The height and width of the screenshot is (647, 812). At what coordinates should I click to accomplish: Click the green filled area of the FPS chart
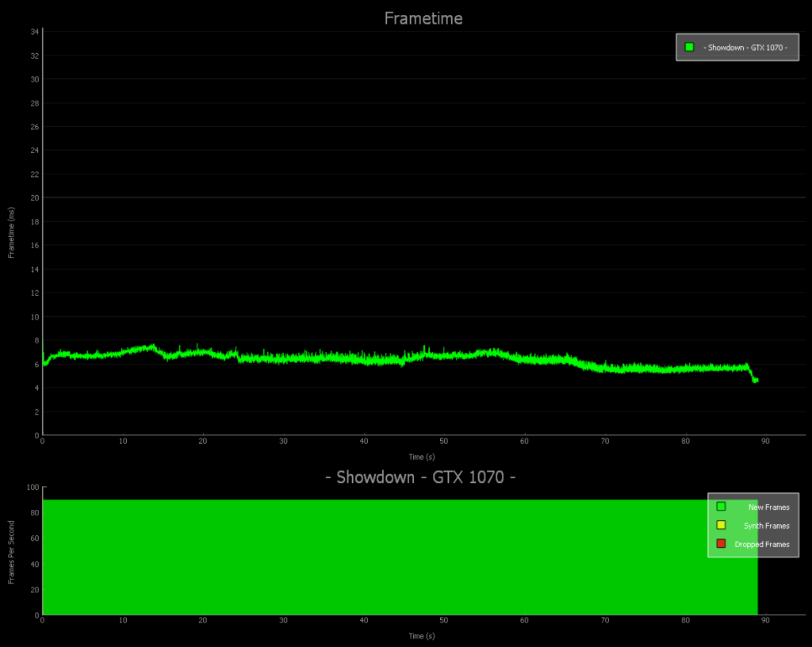[x=396, y=555]
